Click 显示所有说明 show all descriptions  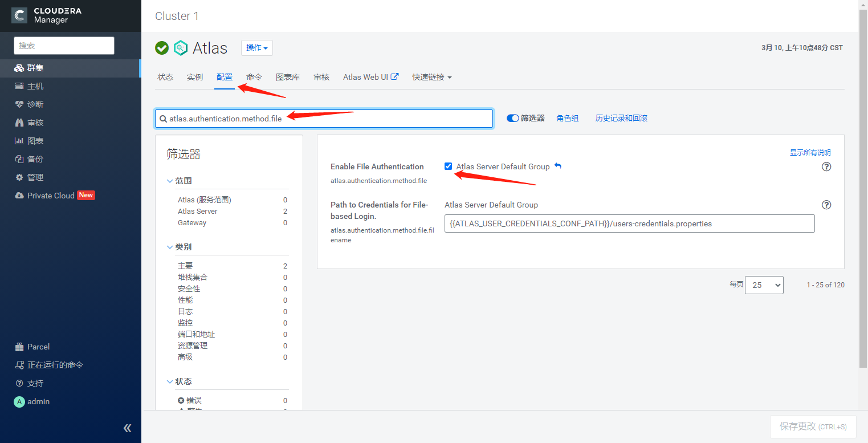810,153
